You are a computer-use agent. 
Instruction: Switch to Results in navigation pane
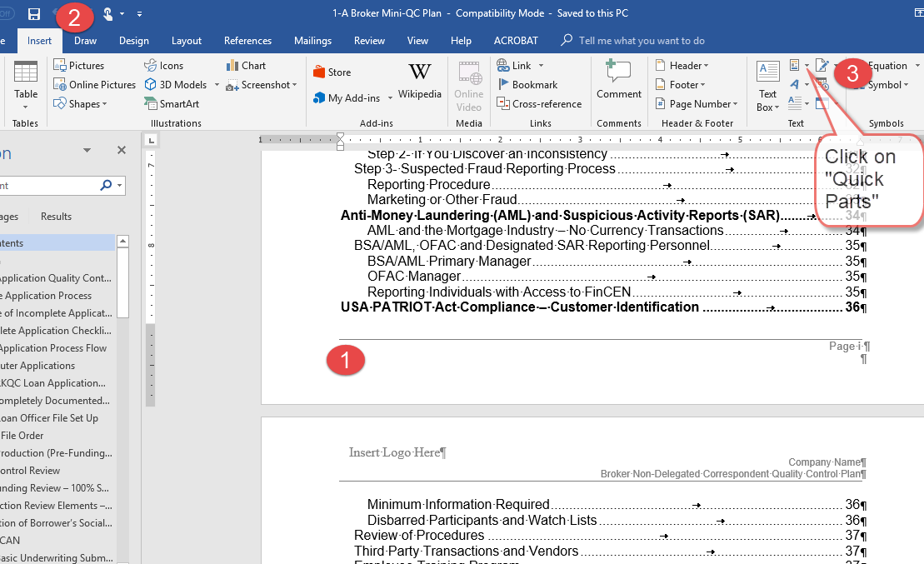[x=56, y=217]
